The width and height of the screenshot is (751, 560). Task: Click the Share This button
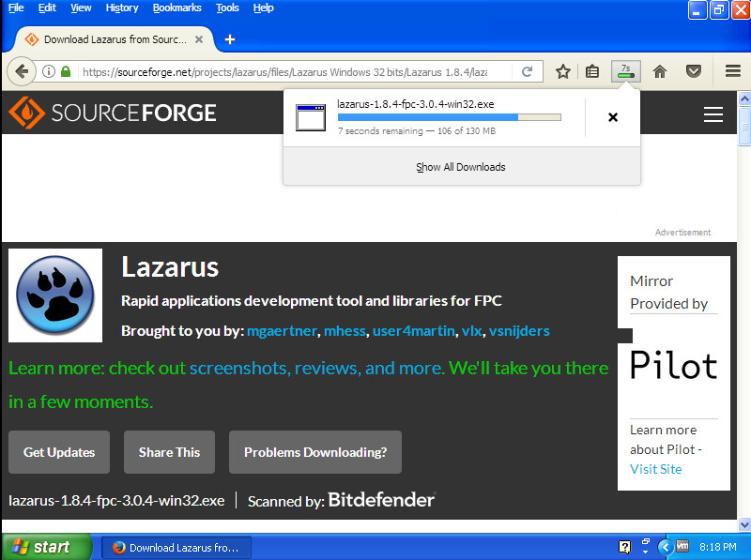click(x=169, y=452)
